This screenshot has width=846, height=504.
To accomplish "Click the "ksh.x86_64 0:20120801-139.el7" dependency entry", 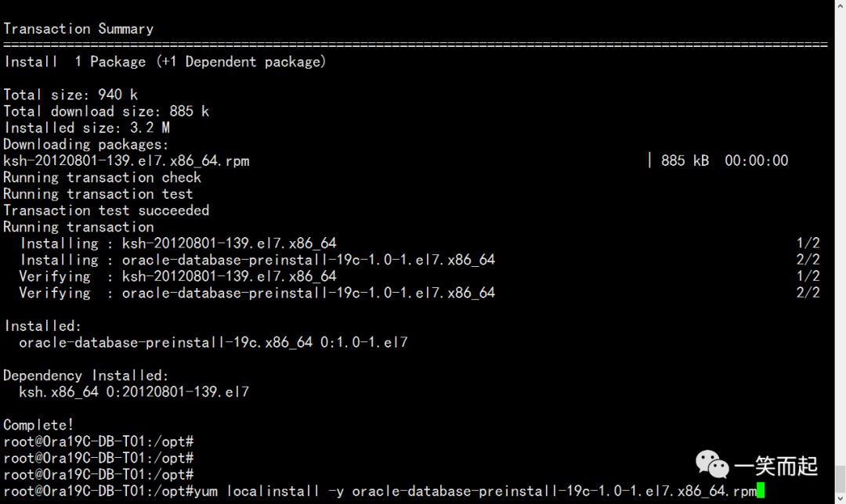I will pyautogui.click(x=134, y=392).
